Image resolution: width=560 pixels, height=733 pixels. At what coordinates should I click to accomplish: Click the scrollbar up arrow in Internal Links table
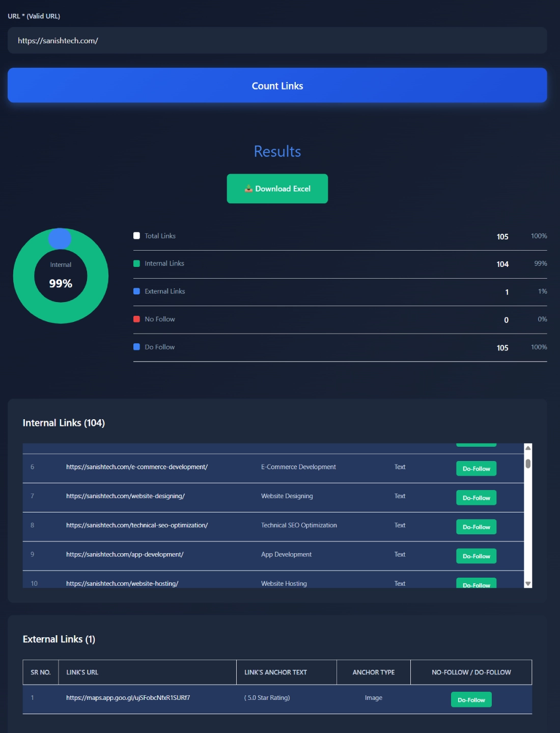(528, 449)
